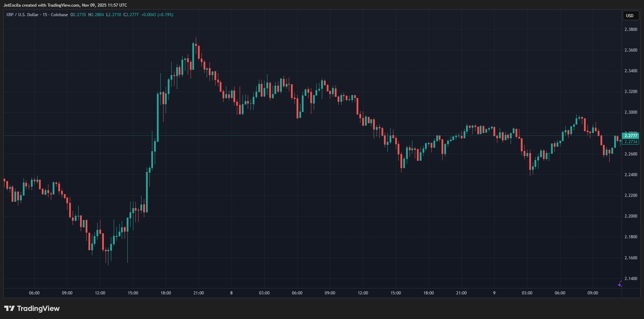Click the purple sparkle icon near the price axis
Image resolution: width=644 pixels, height=319 pixels.
[x=620, y=284]
